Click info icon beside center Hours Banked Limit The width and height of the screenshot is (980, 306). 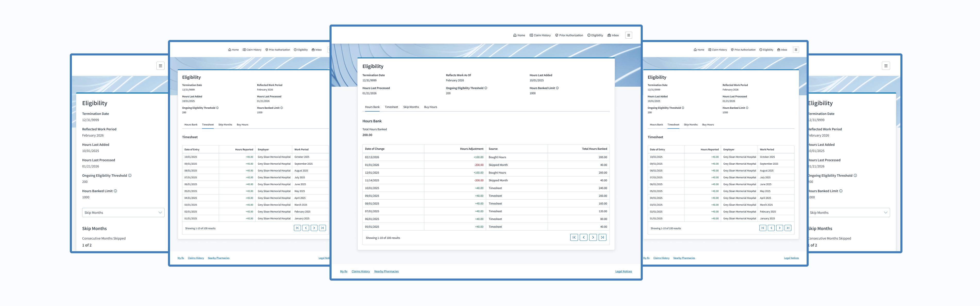click(557, 88)
